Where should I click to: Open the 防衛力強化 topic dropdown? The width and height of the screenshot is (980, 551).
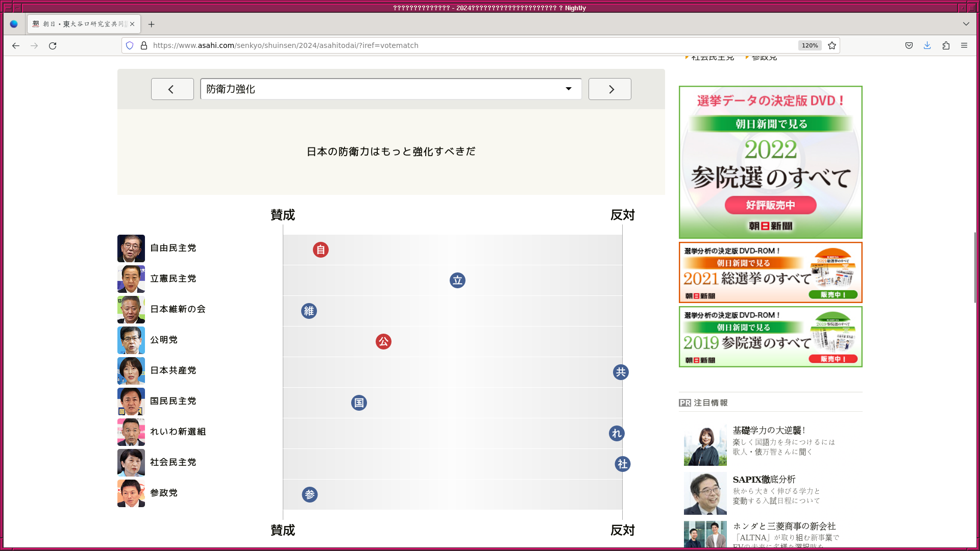(x=390, y=89)
